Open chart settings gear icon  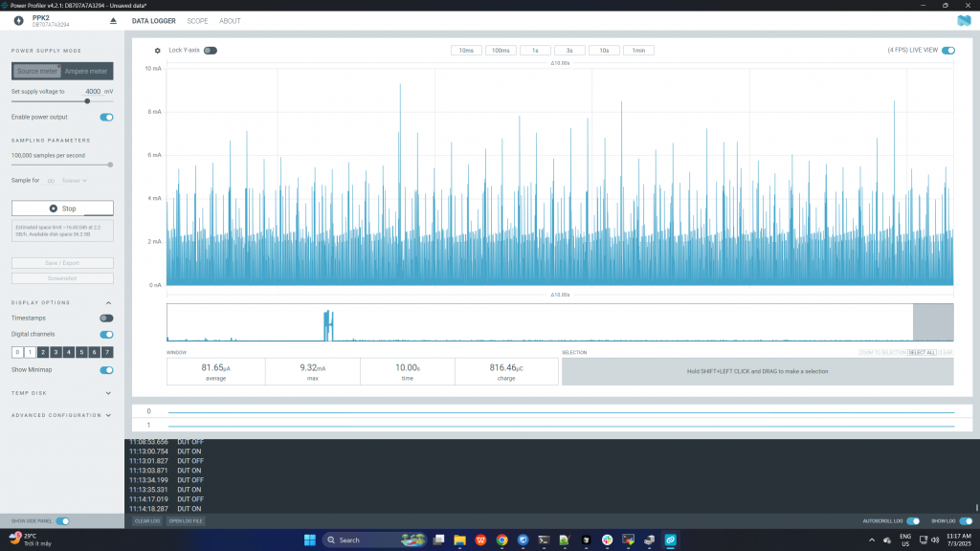[x=158, y=51]
